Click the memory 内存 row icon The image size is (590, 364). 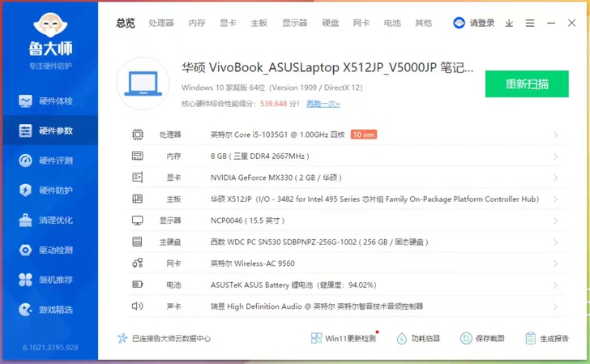[137, 156]
